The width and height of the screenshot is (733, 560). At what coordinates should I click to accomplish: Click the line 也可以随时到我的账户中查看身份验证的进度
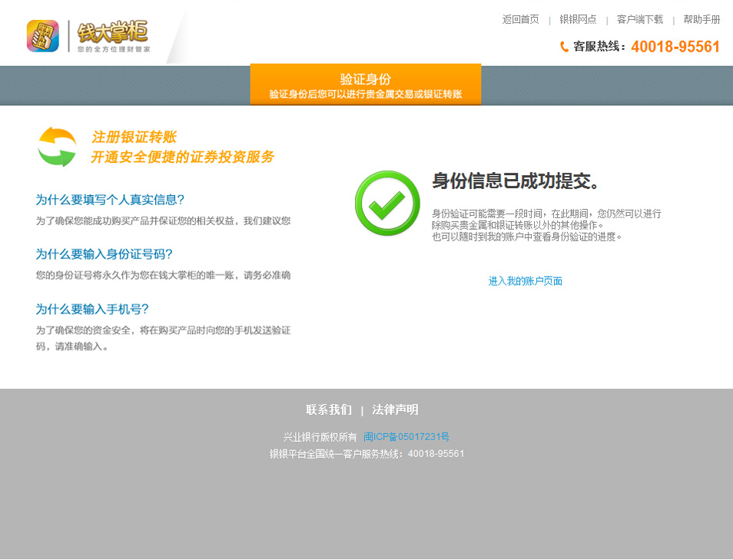coord(527,237)
